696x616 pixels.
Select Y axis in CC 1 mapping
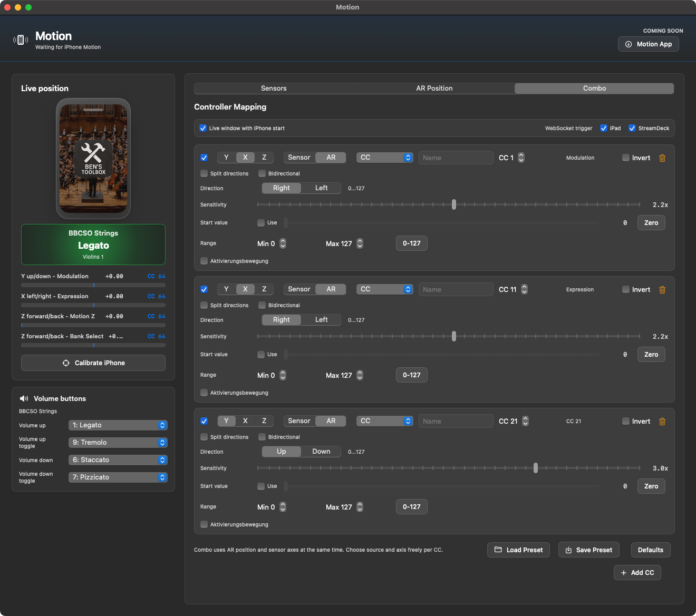[226, 158]
